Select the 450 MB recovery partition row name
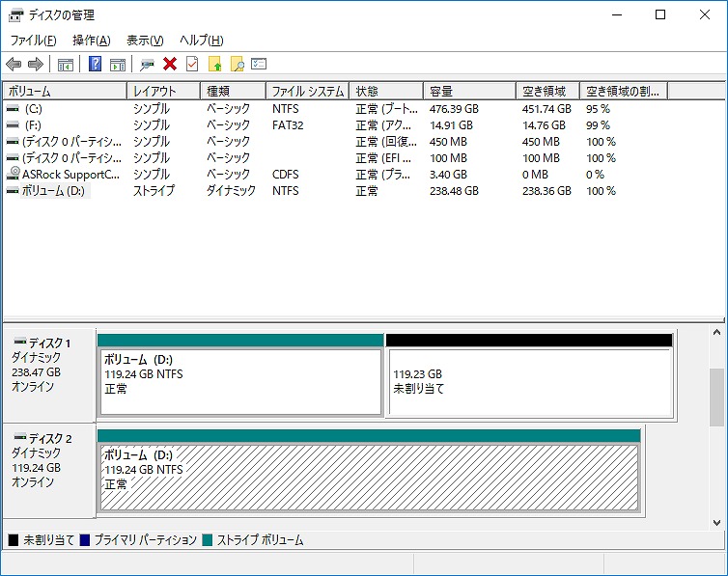728x576 pixels. coord(72,142)
